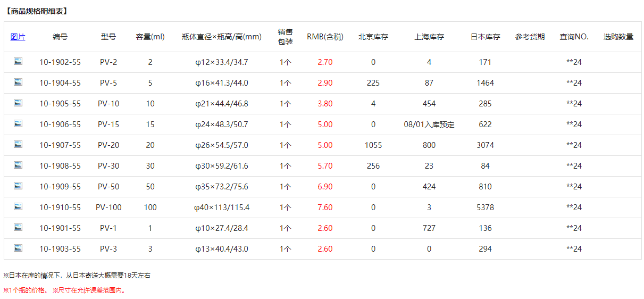Click 08/01入库预定 Shanghai stock cell
Image resolution: width=644 pixels, height=299 pixels.
[429, 124]
